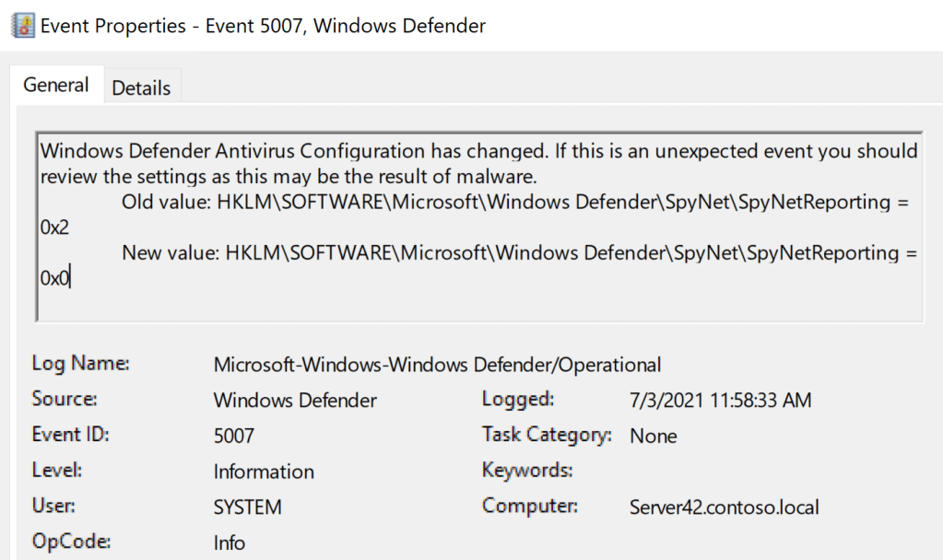Image resolution: width=943 pixels, height=560 pixels.
Task: Click the OpCode value Info
Action: click(x=230, y=542)
